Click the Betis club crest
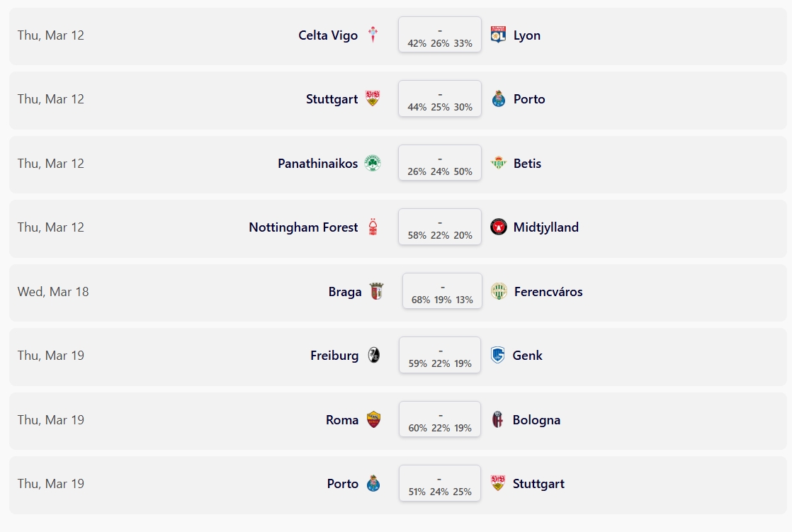Image resolution: width=792 pixels, height=532 pixels. point(499,163)
